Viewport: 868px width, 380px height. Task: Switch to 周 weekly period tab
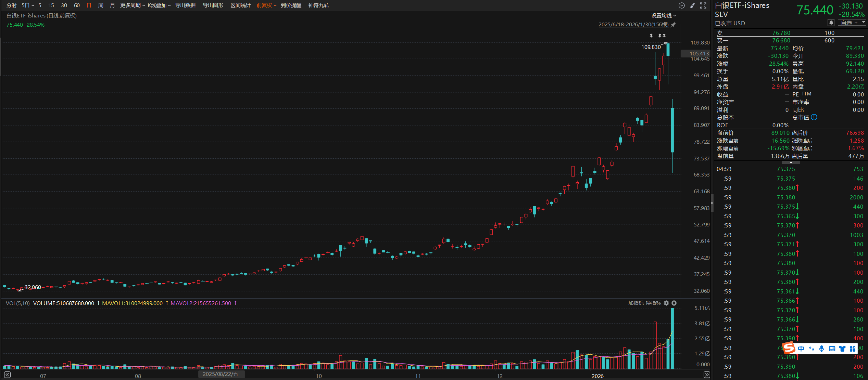(x=101, y=5)
